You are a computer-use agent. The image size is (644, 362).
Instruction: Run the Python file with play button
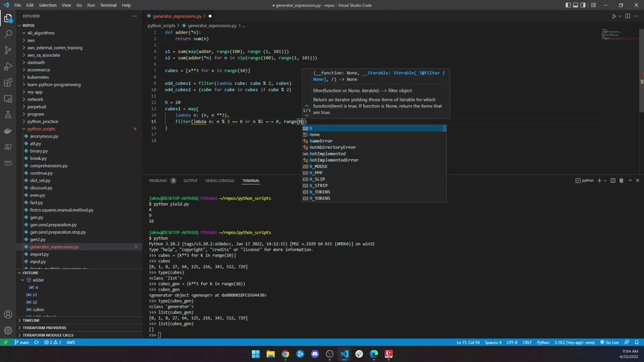pos(614,16)
